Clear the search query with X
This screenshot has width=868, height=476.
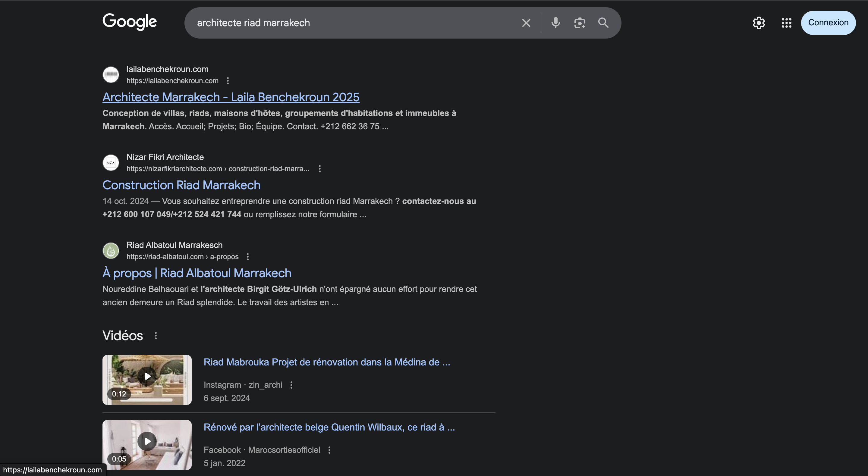click(526, 23)
